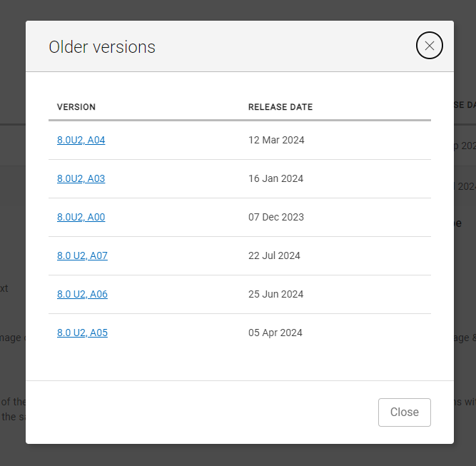
Task: Select the 07 Dec 2023 date cell
Action: 276,217
